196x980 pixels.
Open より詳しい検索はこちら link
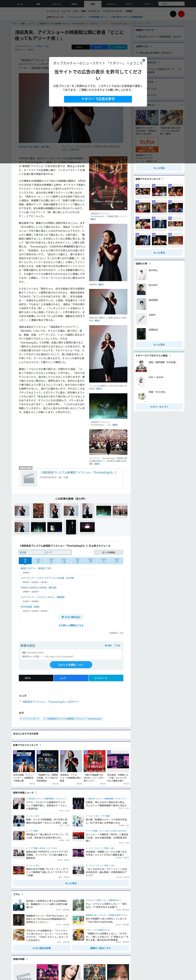[71, 625]
